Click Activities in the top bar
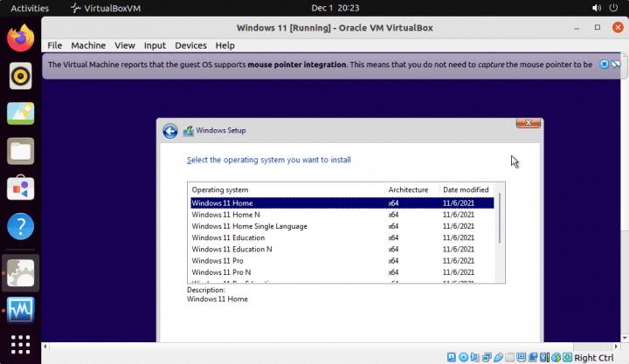 point(30,8)
